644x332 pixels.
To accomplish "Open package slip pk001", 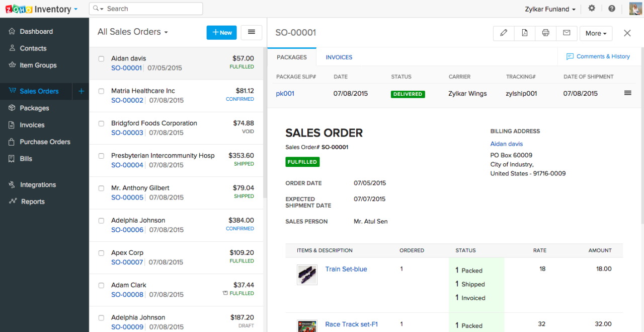I will pyautogui.click(x=284, y=93).
